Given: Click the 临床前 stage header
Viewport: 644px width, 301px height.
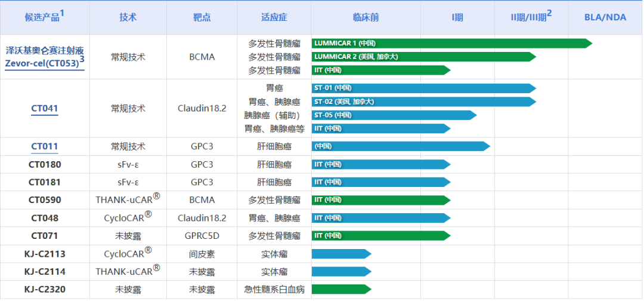Looking at the screenshot, I should [x=366, y=17].
